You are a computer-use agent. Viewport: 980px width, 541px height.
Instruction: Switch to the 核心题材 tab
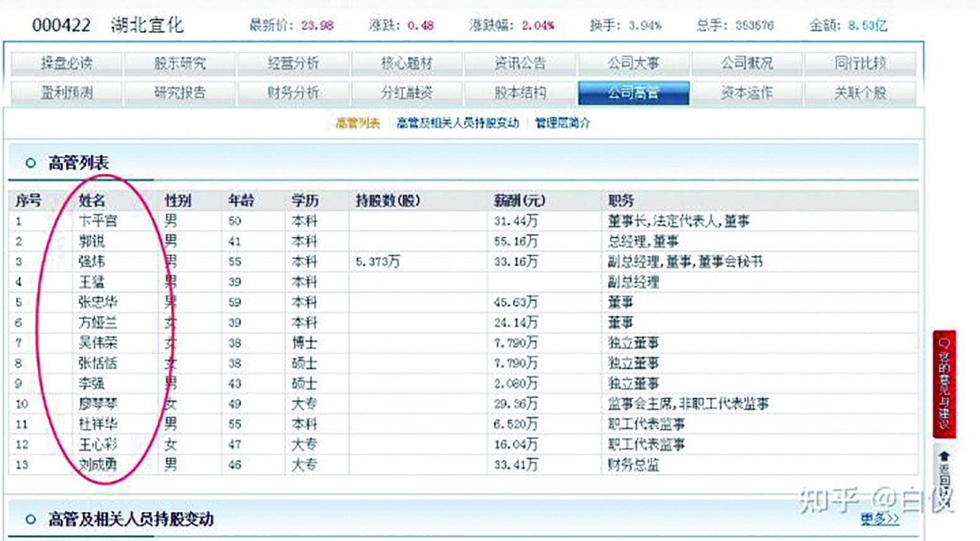[x=407, y=63]
